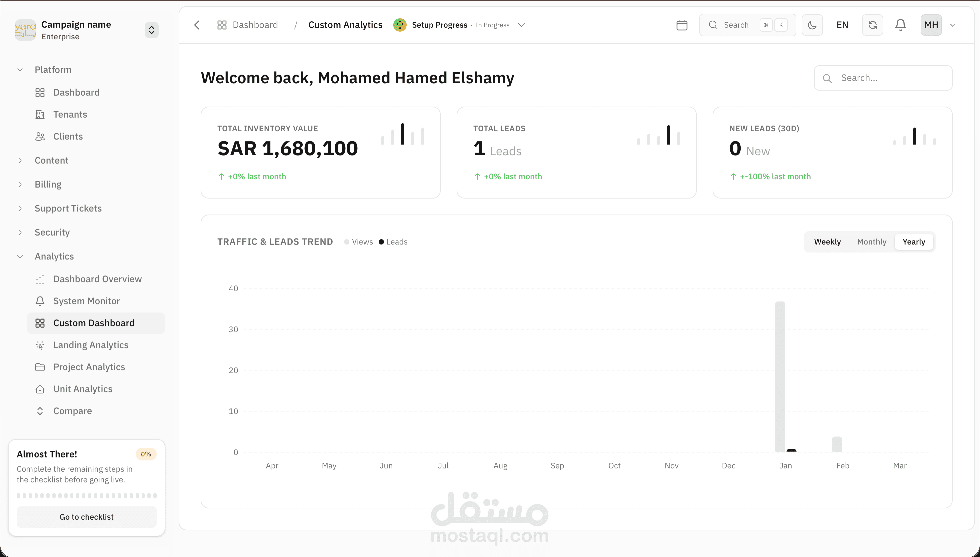Click the back arrow in header

[x=197, y=25]
